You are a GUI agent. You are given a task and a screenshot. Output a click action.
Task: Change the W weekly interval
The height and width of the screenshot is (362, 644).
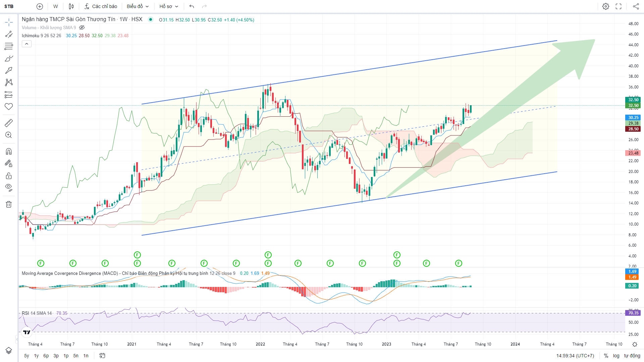click(x=56, y=6)
